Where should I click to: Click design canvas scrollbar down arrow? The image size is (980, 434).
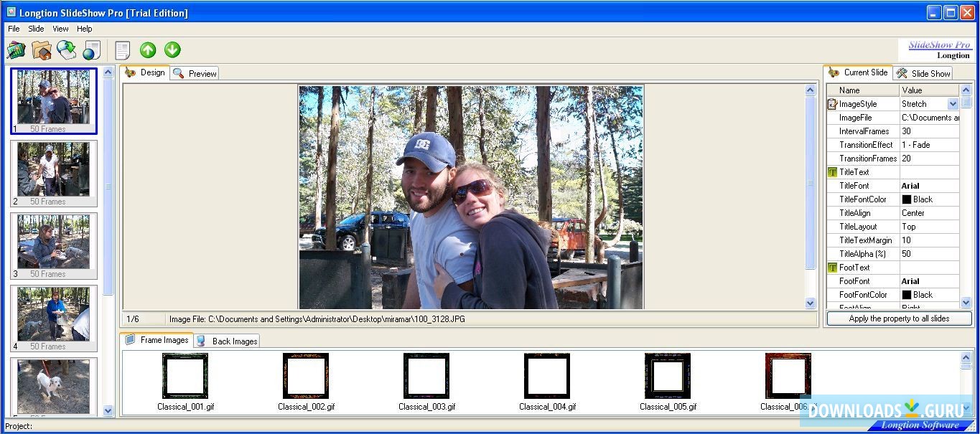coord(811,303)
